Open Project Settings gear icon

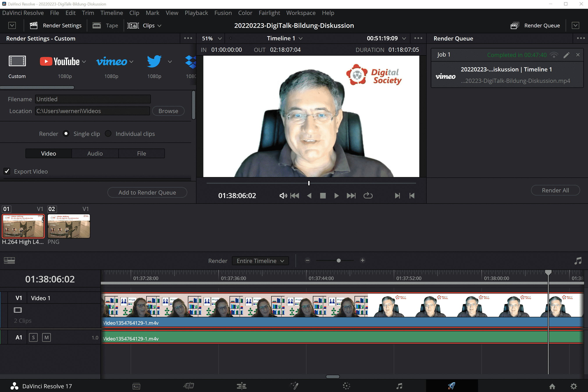click(x=574, y=386)
